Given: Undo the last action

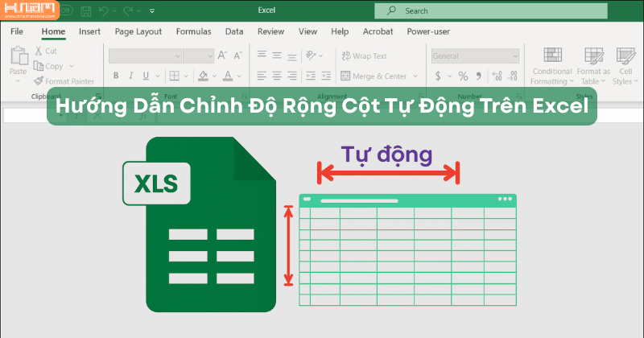Looking at the screenshot, I should point(104,11).
